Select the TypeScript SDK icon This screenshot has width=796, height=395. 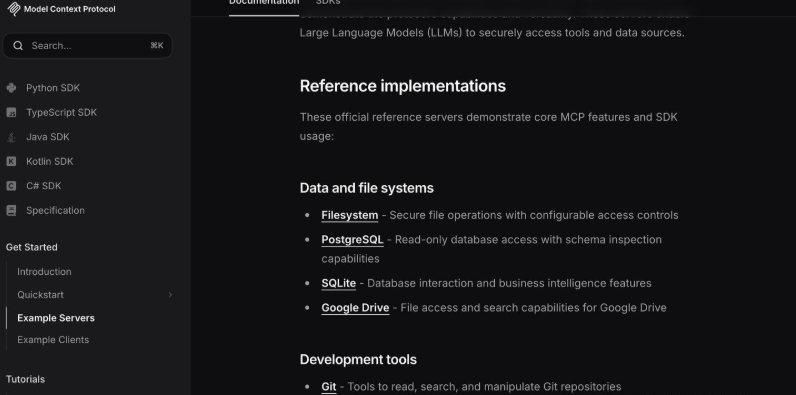pos(11,113)
